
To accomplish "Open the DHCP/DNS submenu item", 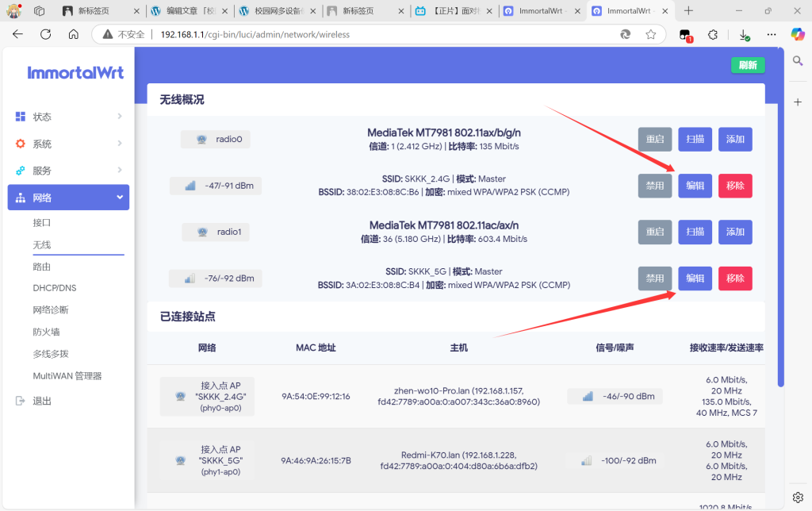I will [x=55, y=288].
